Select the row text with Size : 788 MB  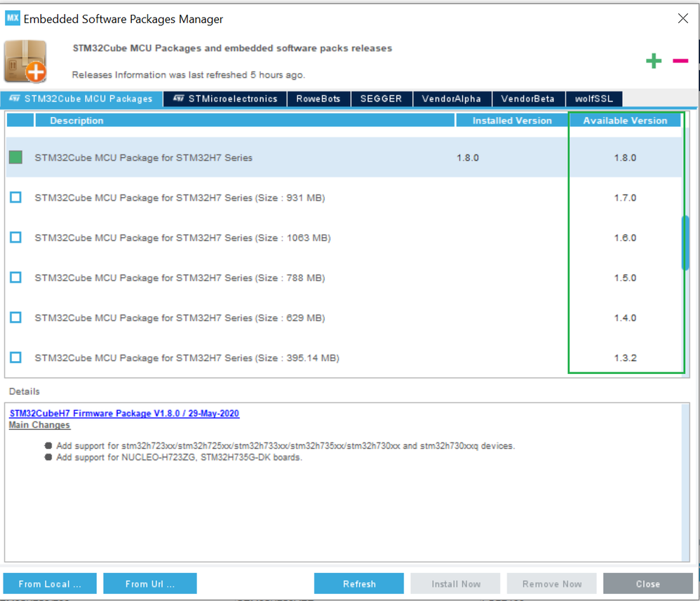[180, 278]
